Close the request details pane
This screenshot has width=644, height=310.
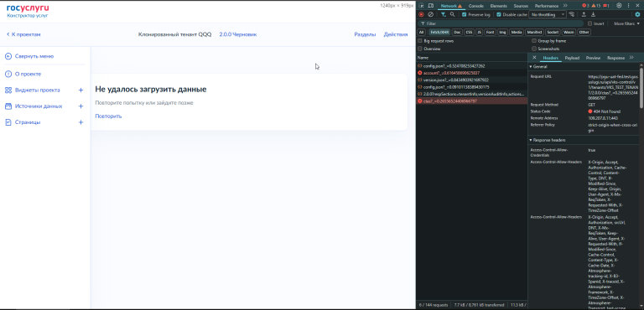pyautogui.click(x=534, y=58)
